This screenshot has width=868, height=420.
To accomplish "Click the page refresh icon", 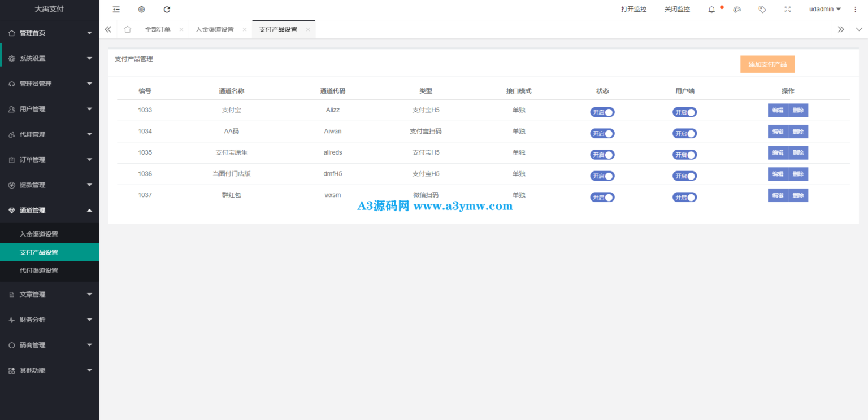I will (x=167, y=10).
